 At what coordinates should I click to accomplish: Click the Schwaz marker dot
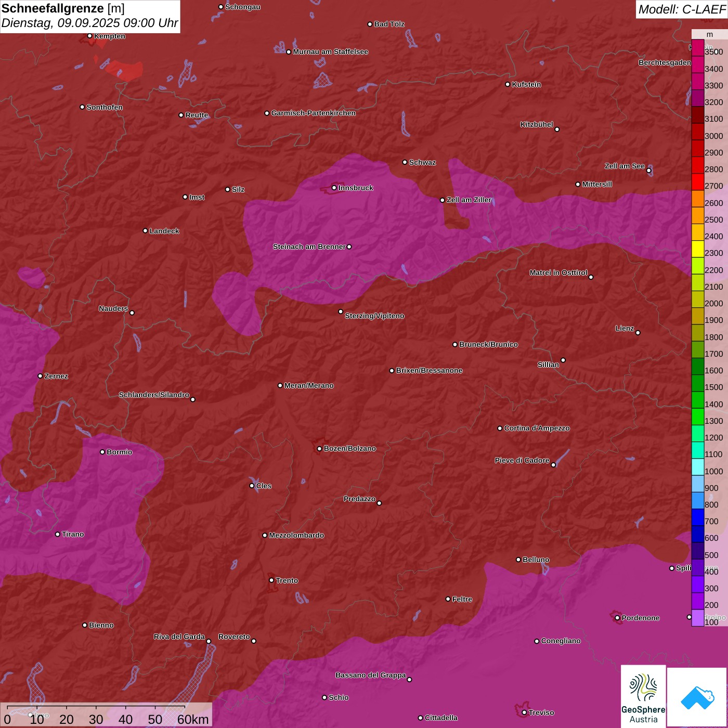(405, 162)
